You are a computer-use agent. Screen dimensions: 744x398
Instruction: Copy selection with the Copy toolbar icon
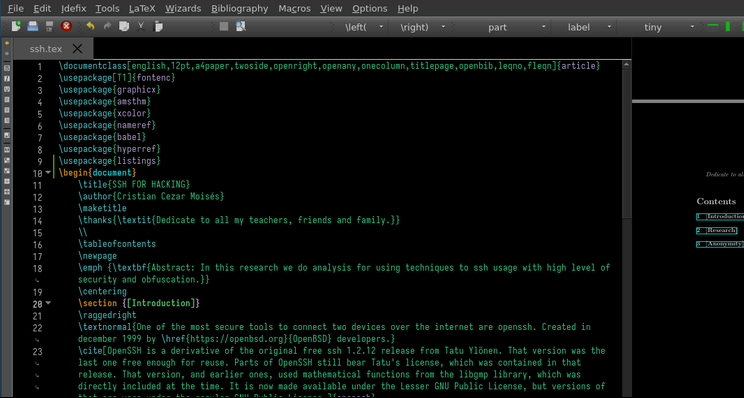(124, 27)
